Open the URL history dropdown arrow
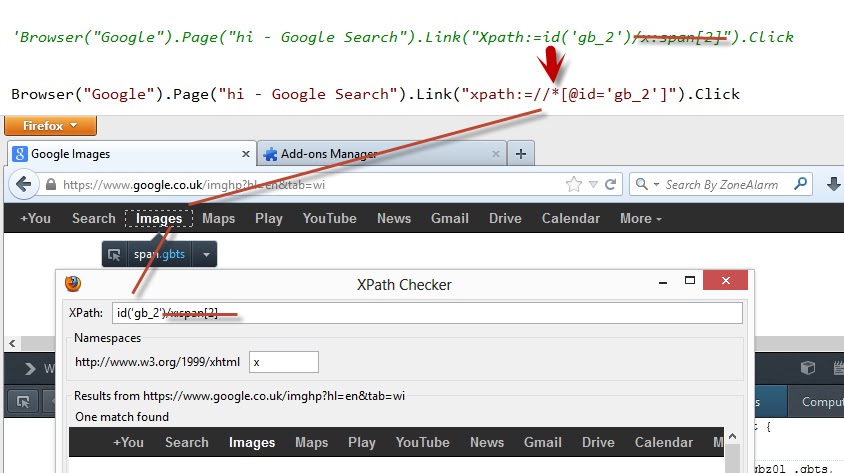Viewport: 844px width, 473px height. click(593, 185)
